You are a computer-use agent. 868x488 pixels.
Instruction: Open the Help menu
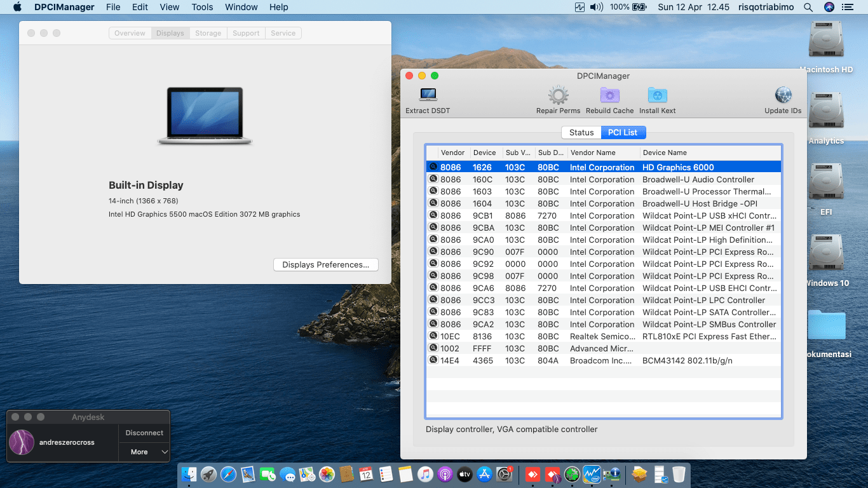(279, 7)
